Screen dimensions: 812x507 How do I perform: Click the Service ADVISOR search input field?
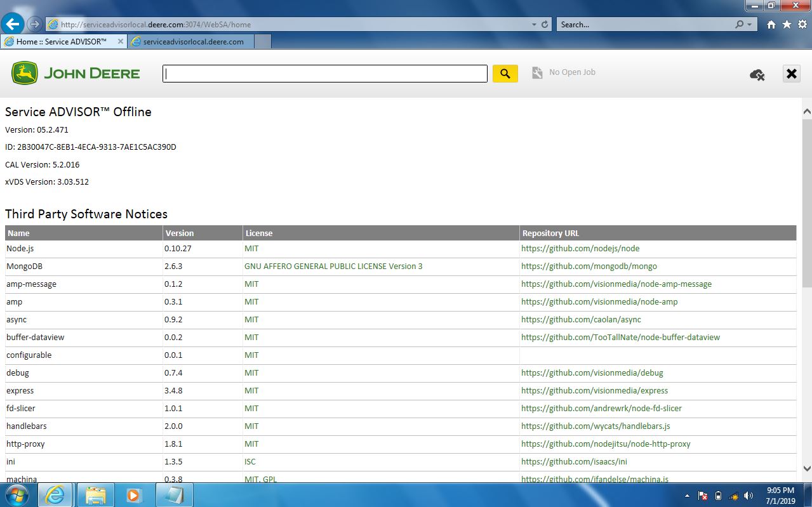click(x=325, y=74)
